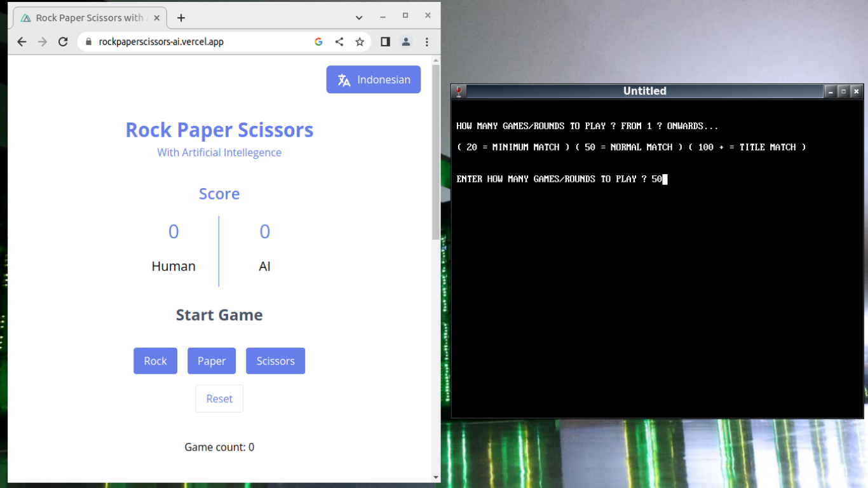The width and height of the screenshot is (868, 488).
Task: Click the 'Game count: 0' text
Action: point(219,447)
